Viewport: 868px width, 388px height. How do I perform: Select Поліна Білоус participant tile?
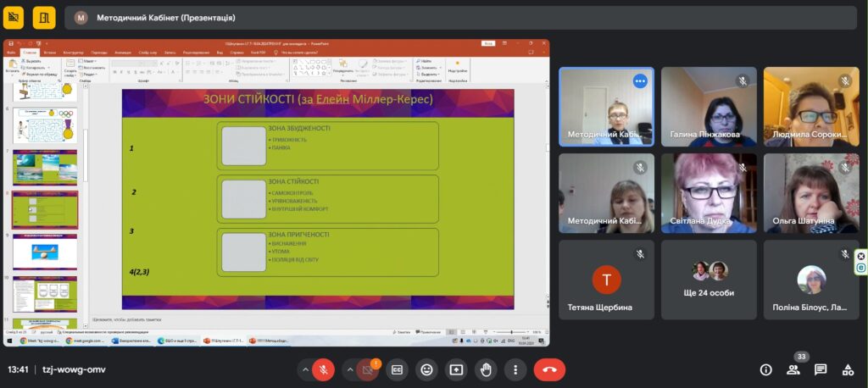click(x=811, y=280)
